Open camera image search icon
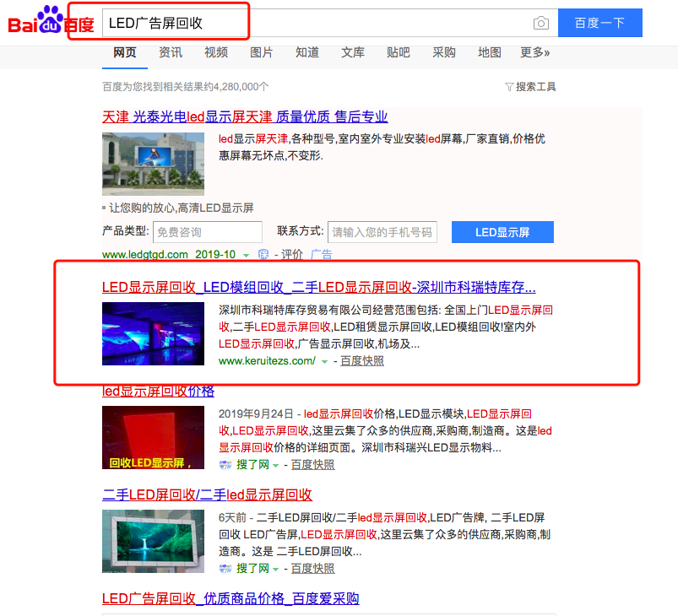This screenshot has height=616, width=678. click(541, 23)
